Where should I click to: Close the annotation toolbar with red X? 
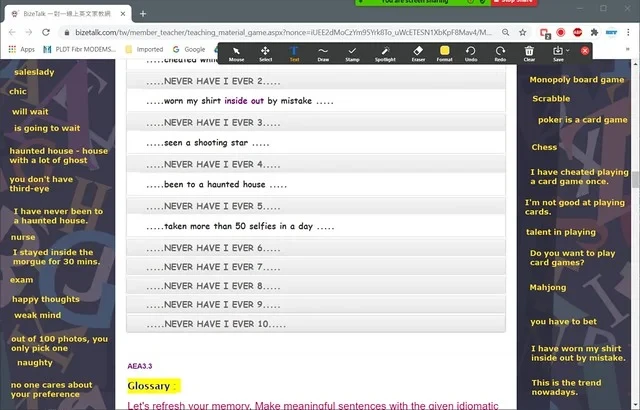(585, 51)
